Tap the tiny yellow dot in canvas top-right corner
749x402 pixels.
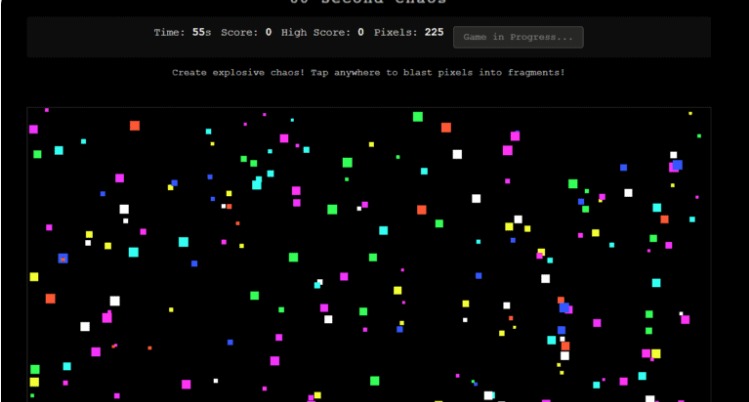pos(690,113)
